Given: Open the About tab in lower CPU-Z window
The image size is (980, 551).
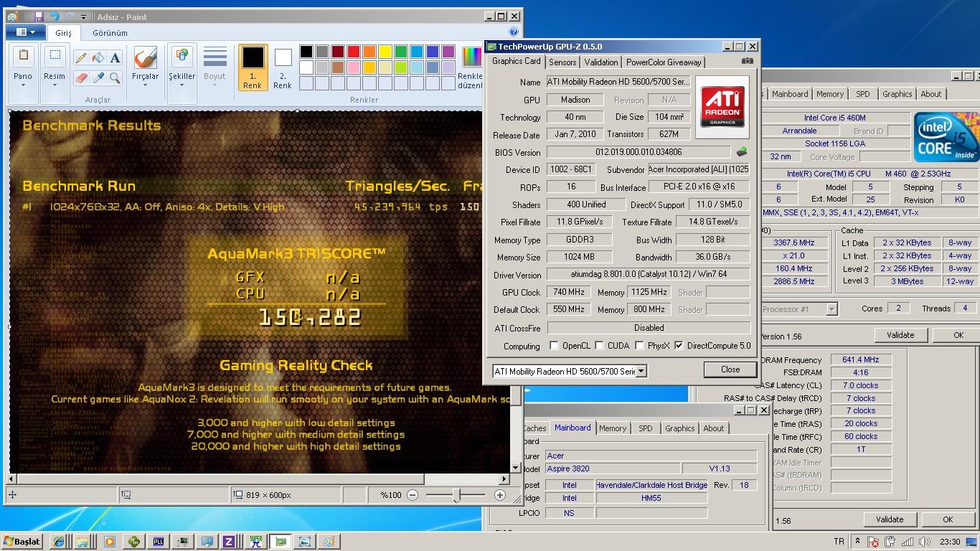Looking at the screenshot, I should point(713,428).
